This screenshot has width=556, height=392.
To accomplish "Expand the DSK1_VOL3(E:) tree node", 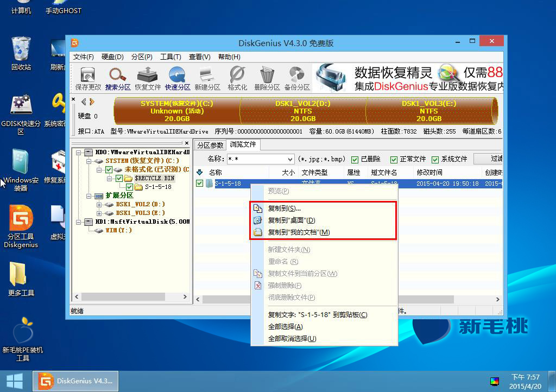I will click(x=99, y=213).
